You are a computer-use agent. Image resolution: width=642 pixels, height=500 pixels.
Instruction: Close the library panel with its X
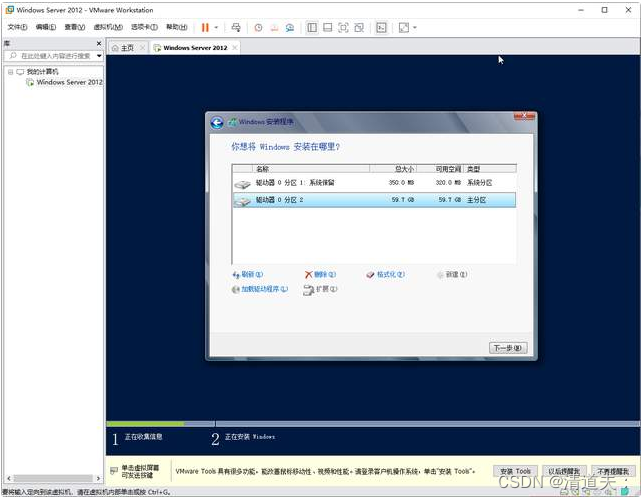click(x=99, y=43)
